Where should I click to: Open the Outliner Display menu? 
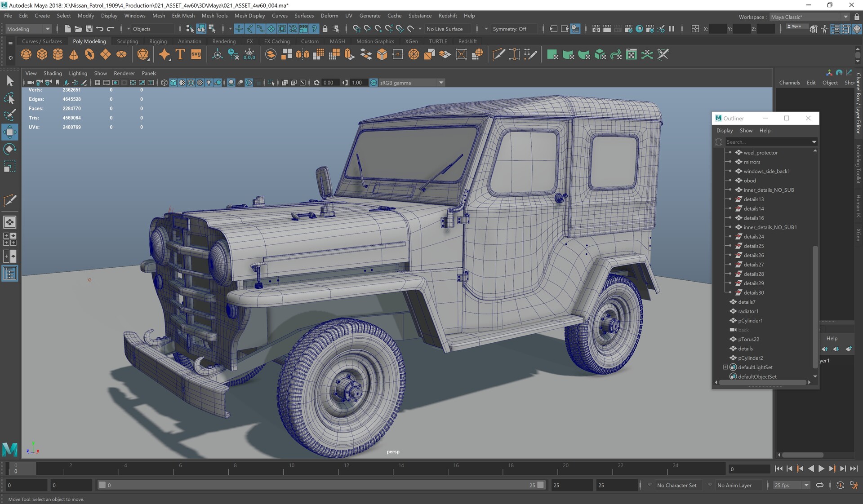pyautogui.click(x=725, y=131)
